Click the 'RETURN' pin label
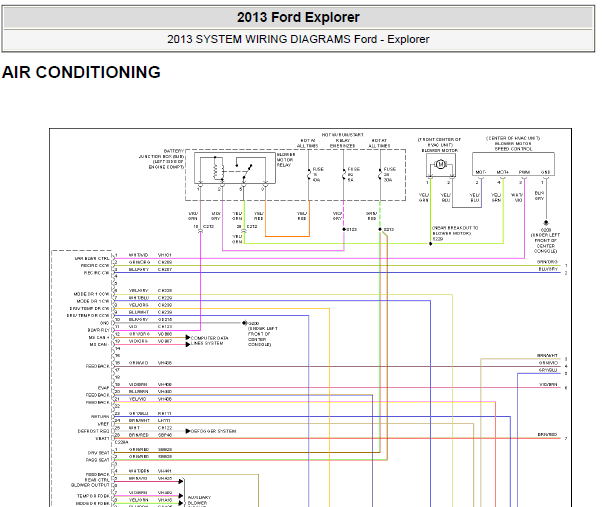Image resolution: width=605 pixels, height=507 pixels. coord(100,417)
